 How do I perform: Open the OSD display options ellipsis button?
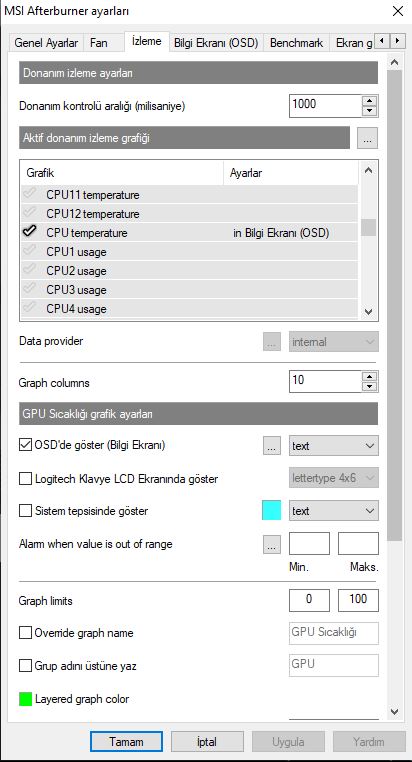point(272,446)
